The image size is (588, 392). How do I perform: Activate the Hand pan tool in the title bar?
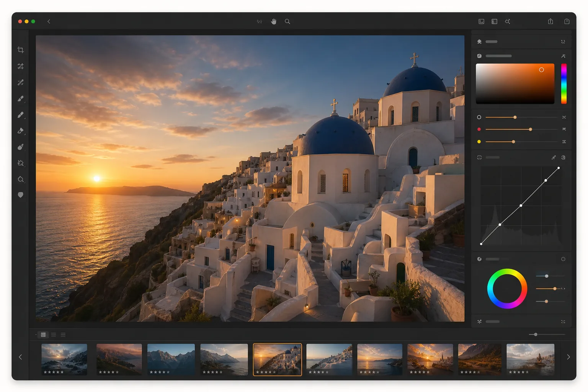click(x=274, y=21)
